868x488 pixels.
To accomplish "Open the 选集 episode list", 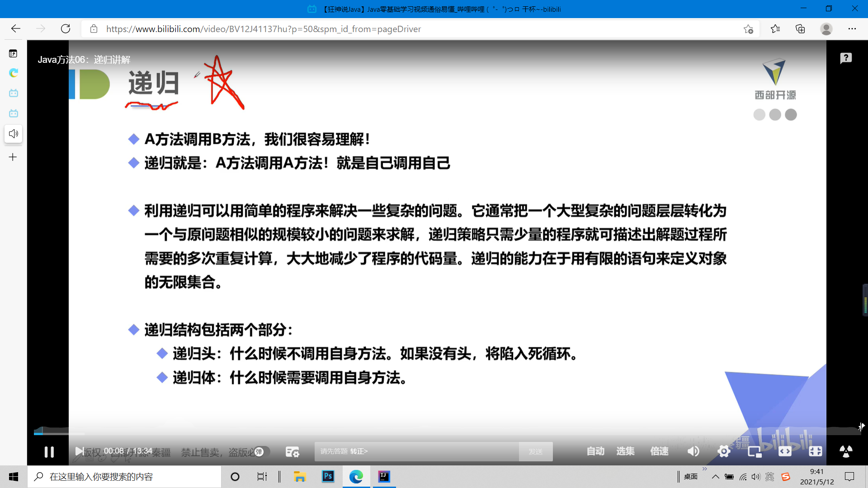I will 625,451.
